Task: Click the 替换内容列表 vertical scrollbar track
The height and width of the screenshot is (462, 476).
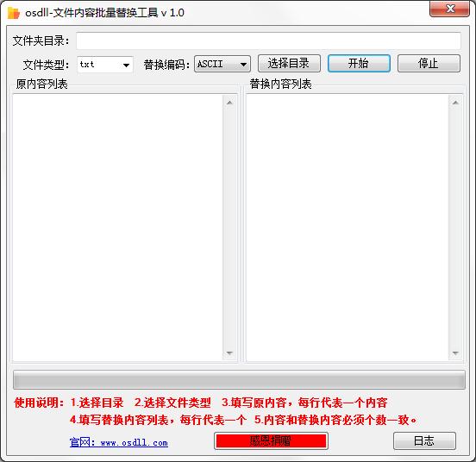Action: [455, 228]
